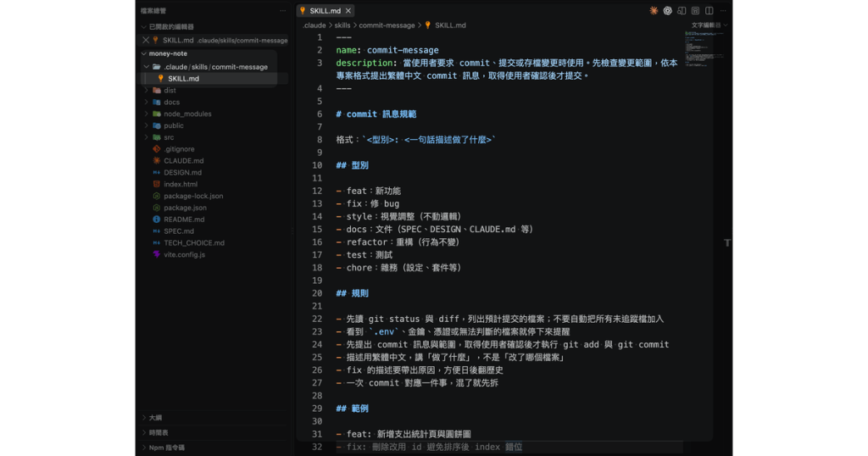The width and height of the screenshot is (868, 456).
Task: Open the editor more actions ellipsis
Action: pos(723,10)
